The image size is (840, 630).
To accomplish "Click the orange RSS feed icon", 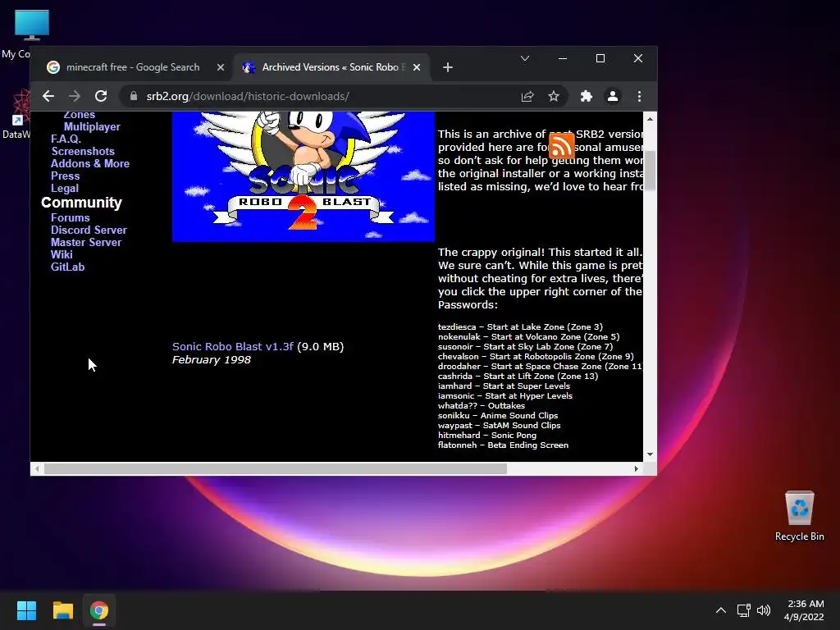I will click(x=561, y=145).
